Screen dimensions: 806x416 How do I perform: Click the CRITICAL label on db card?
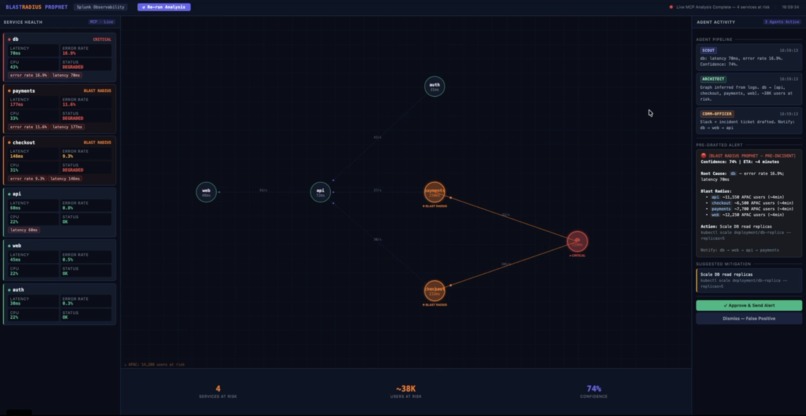tap(102, 39)
